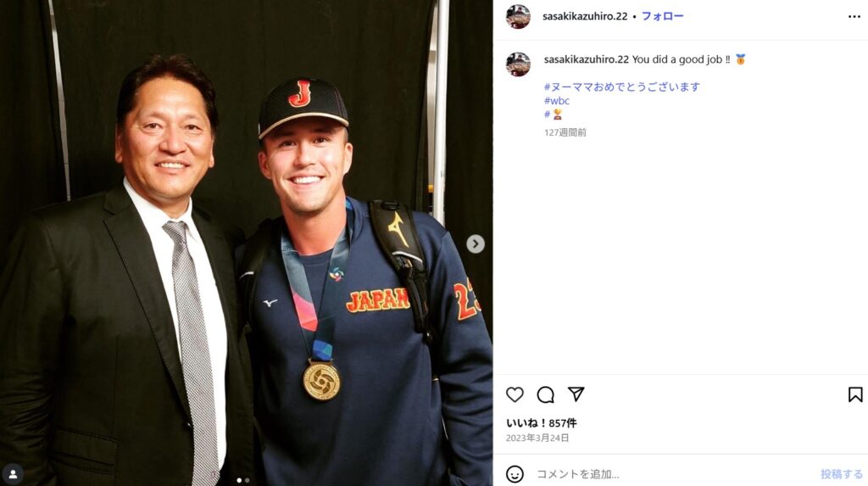Open trophy emoji hashtag link
Image resolution: width=868 pixels, height=486 pixels.
[553, 115]
